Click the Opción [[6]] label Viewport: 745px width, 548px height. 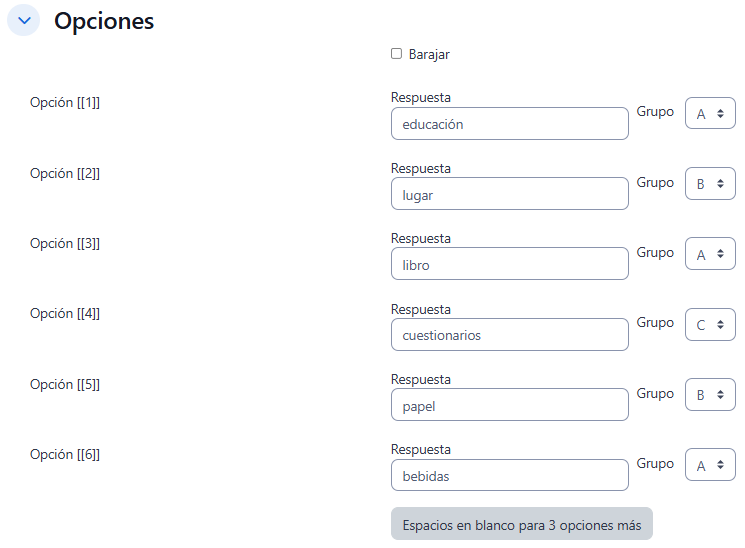pos(65,454)
